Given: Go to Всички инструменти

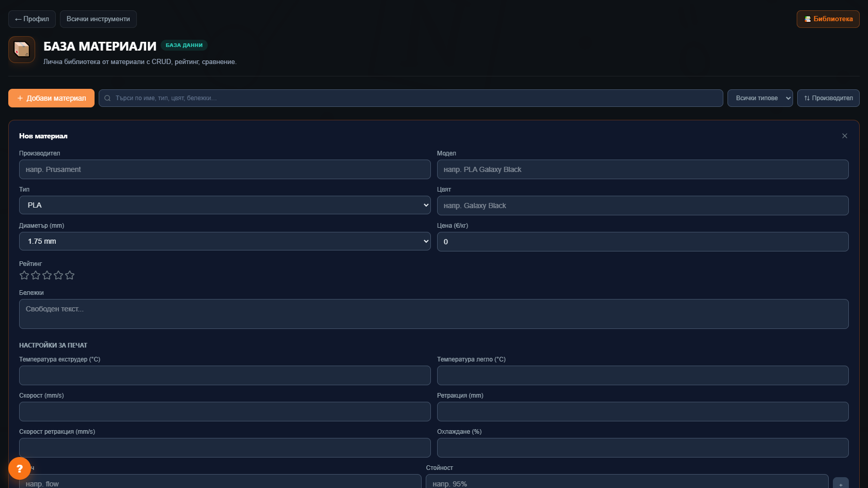Looking at the screenshot, I should pos(98,19).
